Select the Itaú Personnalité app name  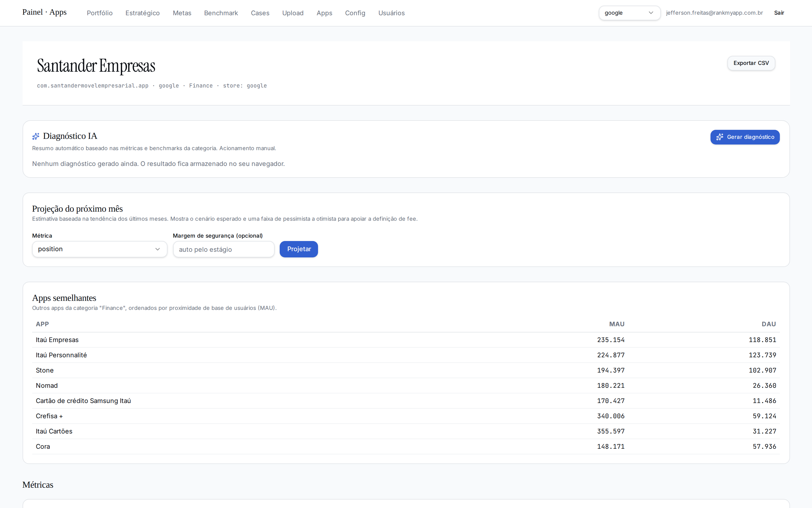(x=61, y=355)
